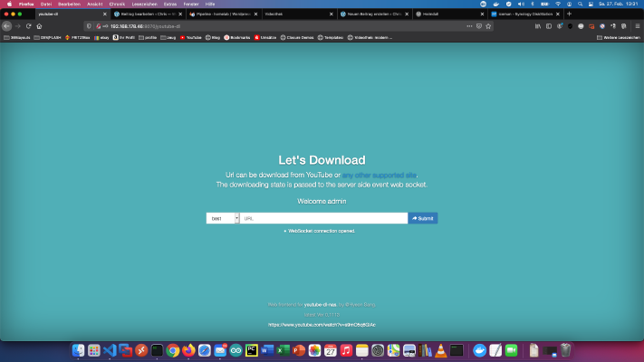
Task: Go back with the browser back arrow
Action: [6, 26]
